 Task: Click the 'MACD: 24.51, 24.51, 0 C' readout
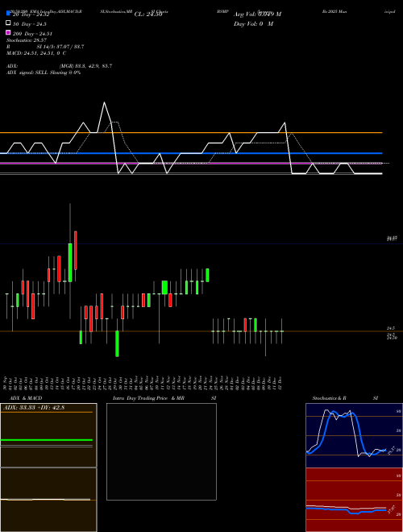tap(36, 53)
